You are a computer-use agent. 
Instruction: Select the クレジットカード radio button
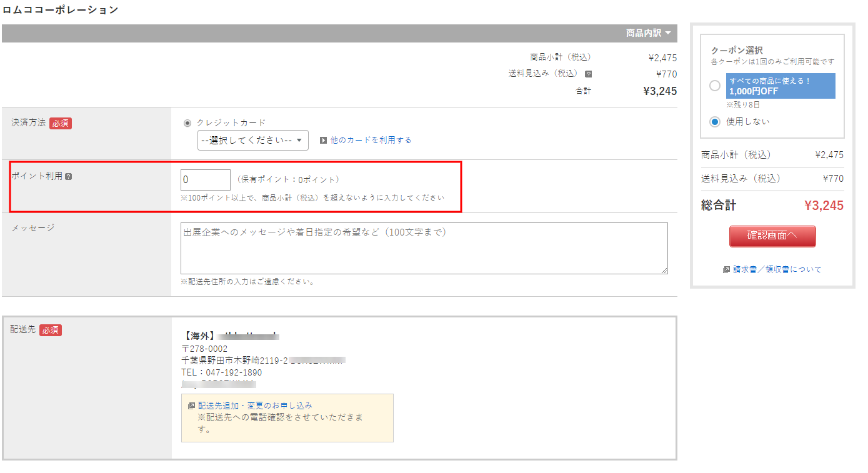coord(187,123)
